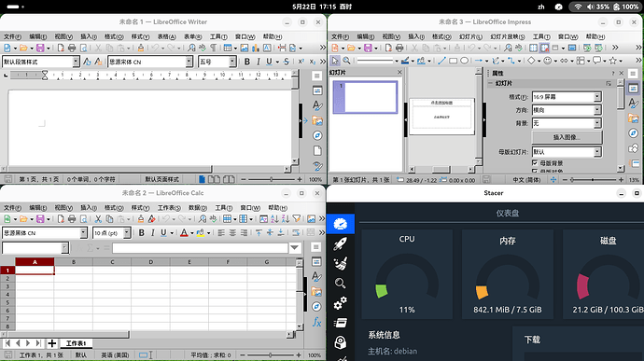Image resolution: width=644 pixels, height=361 pixels.
Task: Pick the Insert Line tool in Impress
Action: coord(441,61)
